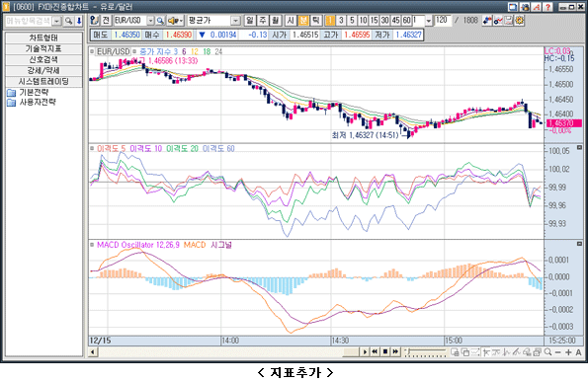
Task: Click the menu search magnifier icon
Action: pos(68,21)
